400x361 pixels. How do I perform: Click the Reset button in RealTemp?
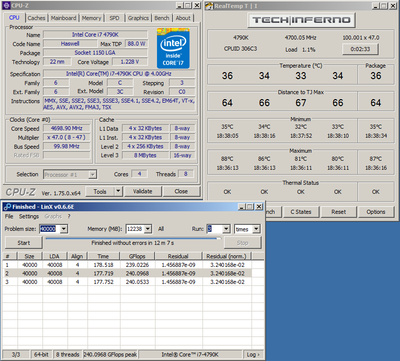(339, 212)
